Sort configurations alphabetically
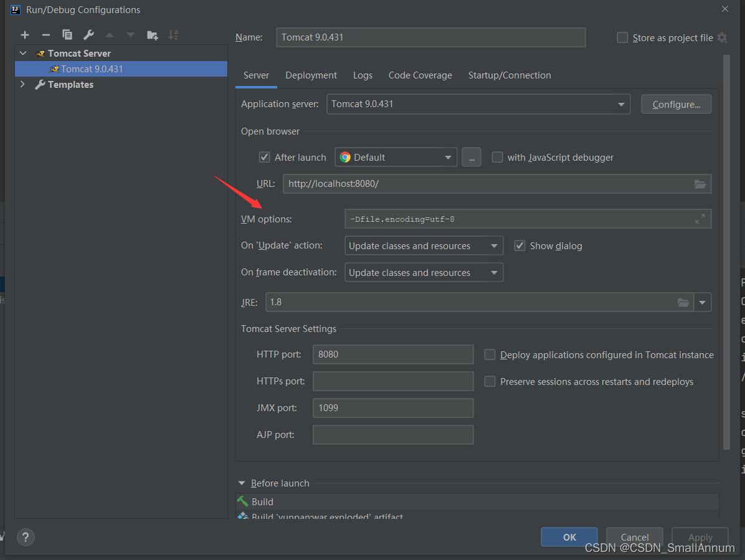The height and width of the screenshot is (560, 745). (x=173, y=35)
